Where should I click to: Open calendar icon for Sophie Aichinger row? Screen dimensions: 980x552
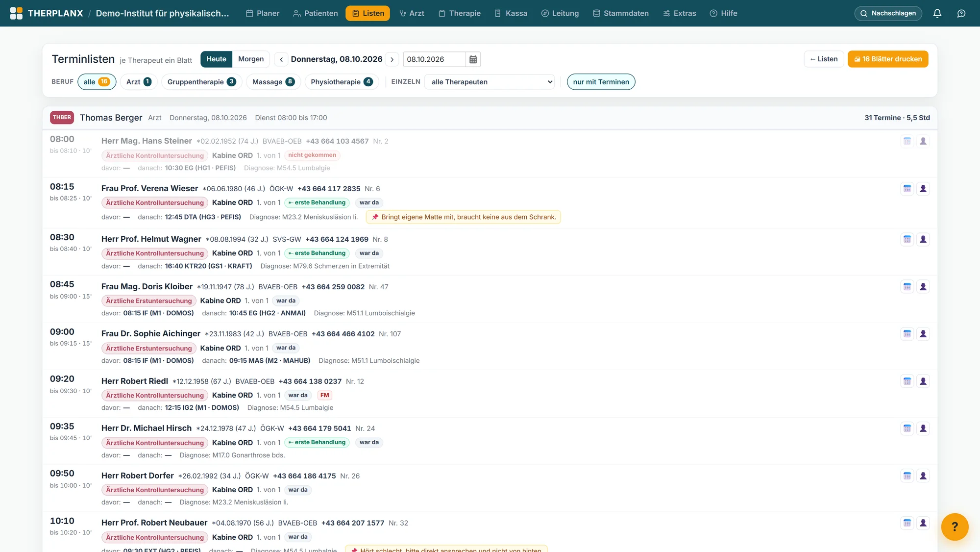click(x=907, y=334)
